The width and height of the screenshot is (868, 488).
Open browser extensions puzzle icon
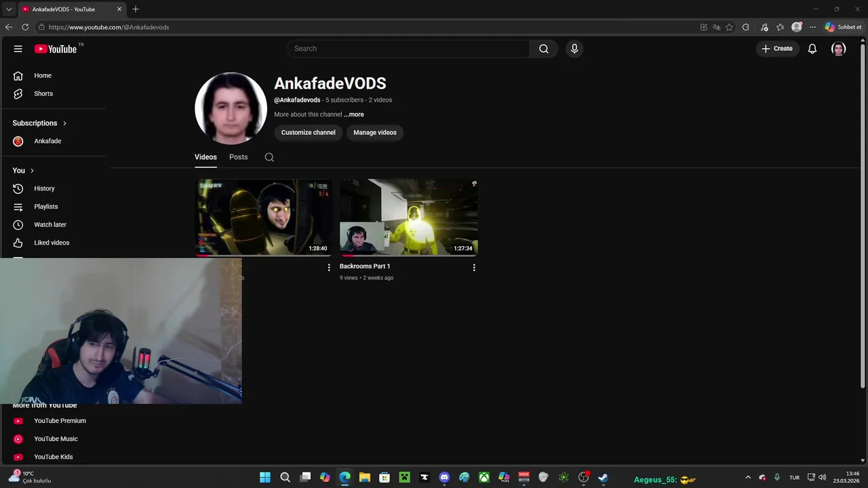click(x=746, y=27)
